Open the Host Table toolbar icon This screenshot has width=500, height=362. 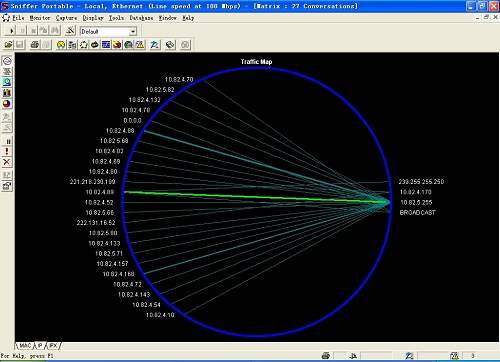[72, 45]
